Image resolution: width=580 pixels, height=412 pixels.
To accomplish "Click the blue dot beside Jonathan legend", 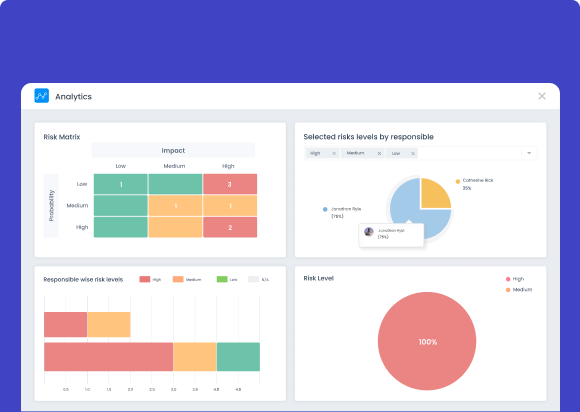I will (325, 209).
